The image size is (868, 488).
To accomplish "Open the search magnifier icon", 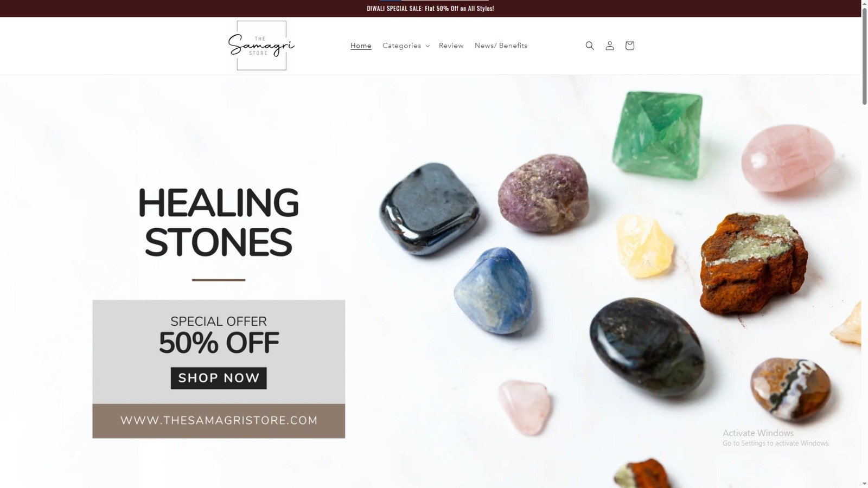I will (x=590, y=46).
